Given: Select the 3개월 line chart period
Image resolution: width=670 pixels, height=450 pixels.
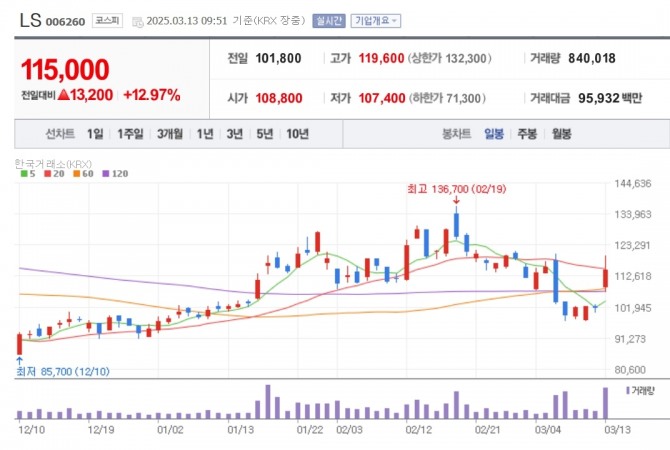Looking at the screenshot, I should 170,134.
